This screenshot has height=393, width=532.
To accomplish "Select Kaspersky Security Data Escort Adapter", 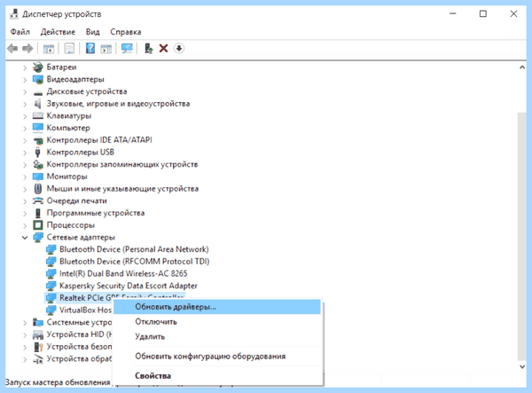I will 129,286.
